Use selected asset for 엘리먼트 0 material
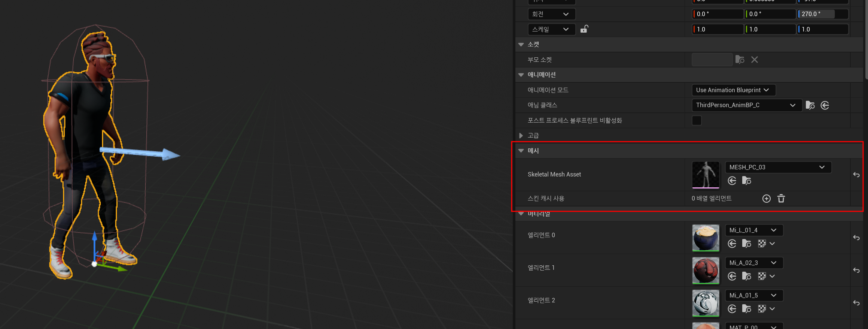The image size is (868, 329). [x=732, y=244]
